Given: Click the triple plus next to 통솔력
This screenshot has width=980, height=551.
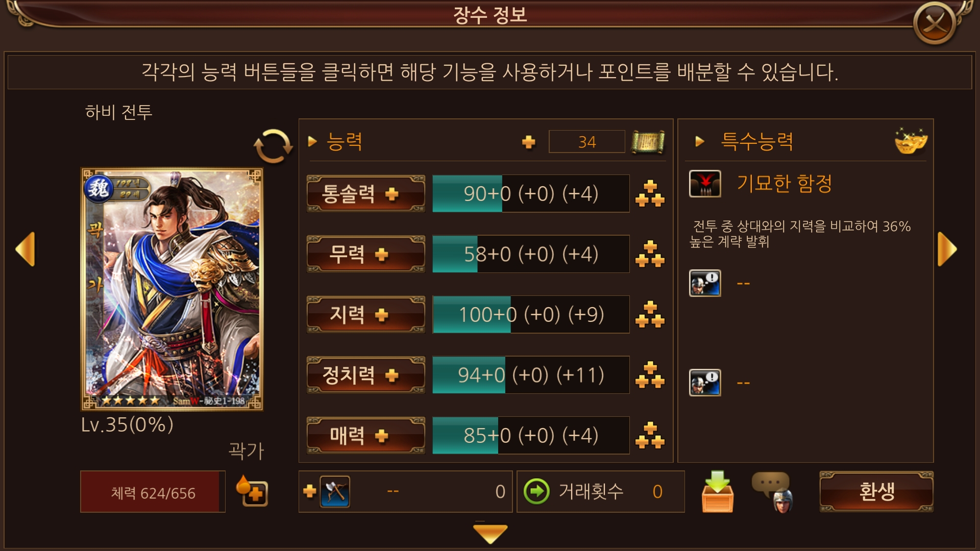Looking at the screenshot, I should 650,194.
